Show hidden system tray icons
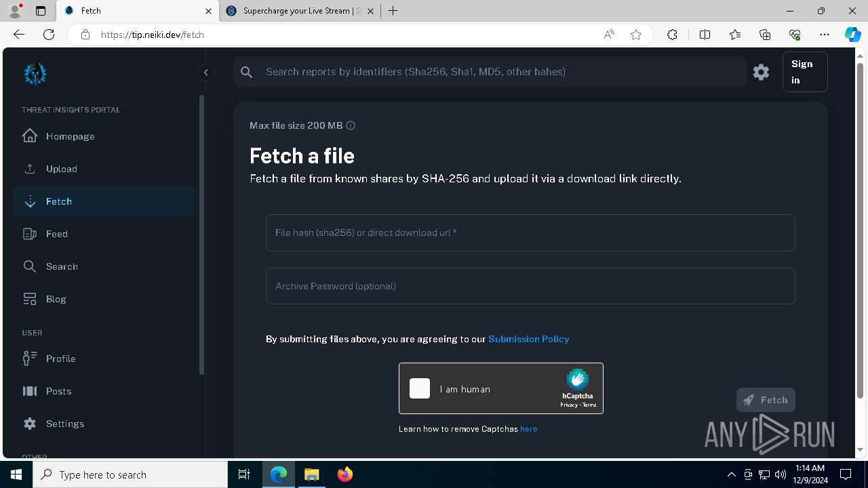 (x=731, y=474)
